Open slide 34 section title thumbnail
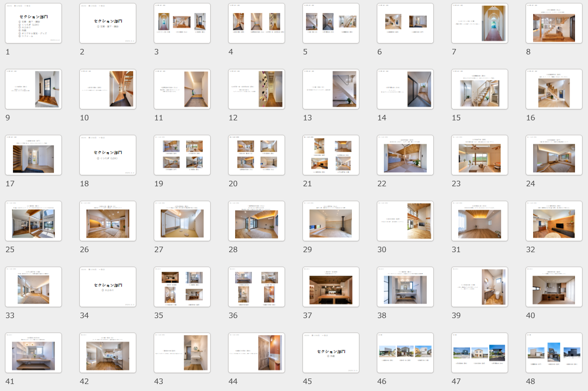 [x=108, y=287]
